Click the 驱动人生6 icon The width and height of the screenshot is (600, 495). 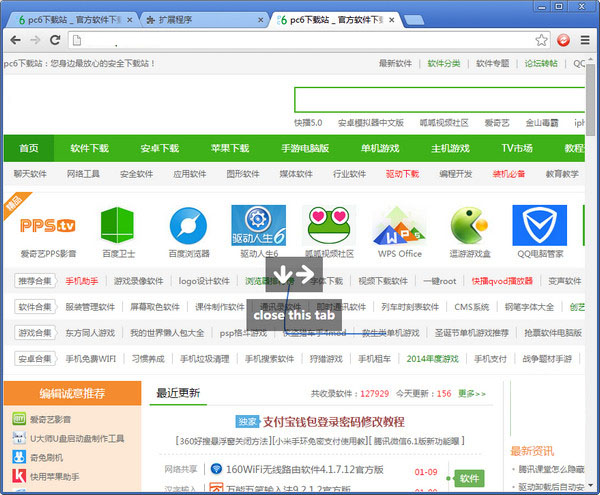(x=259, y=225)
